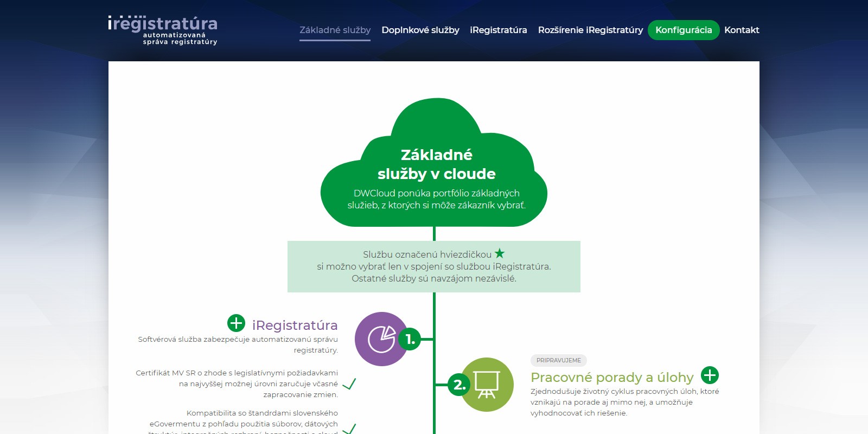Click the Základné služby v cloude cloud

point(434,163)
